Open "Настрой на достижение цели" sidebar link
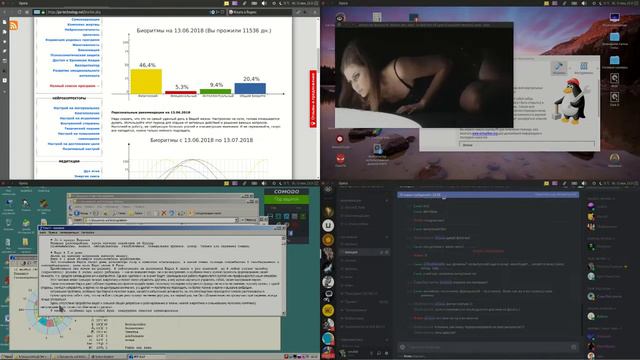The image size is (640, 360). coord(73,144)
